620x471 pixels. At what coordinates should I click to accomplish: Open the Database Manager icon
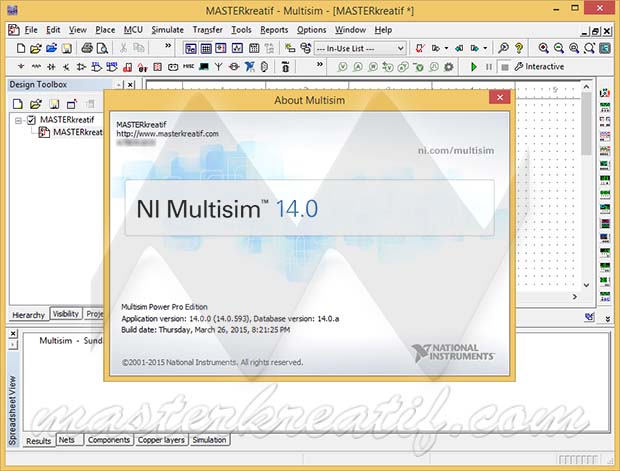pyautogui.click(x=306, y=48)
